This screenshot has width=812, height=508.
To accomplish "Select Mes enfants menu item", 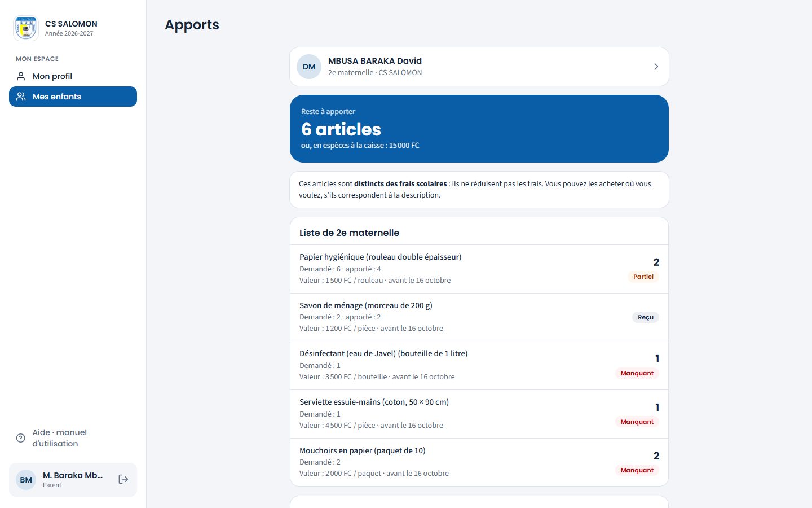I will [73, 97].
